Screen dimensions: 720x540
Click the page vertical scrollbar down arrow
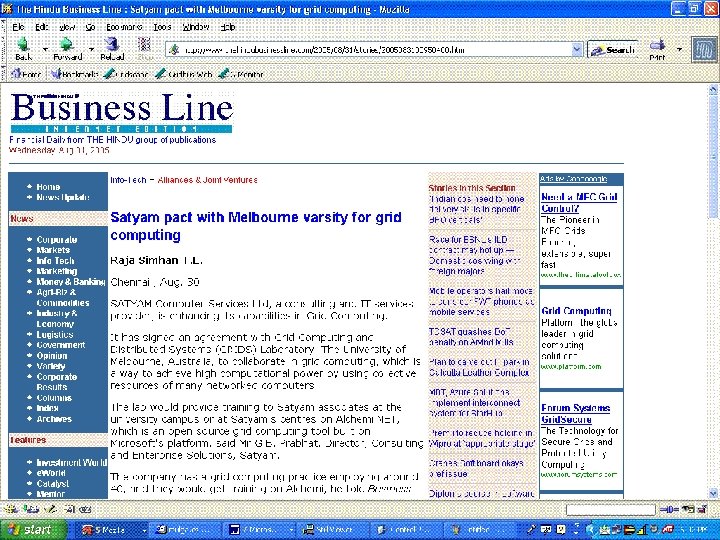coord(713,494)
